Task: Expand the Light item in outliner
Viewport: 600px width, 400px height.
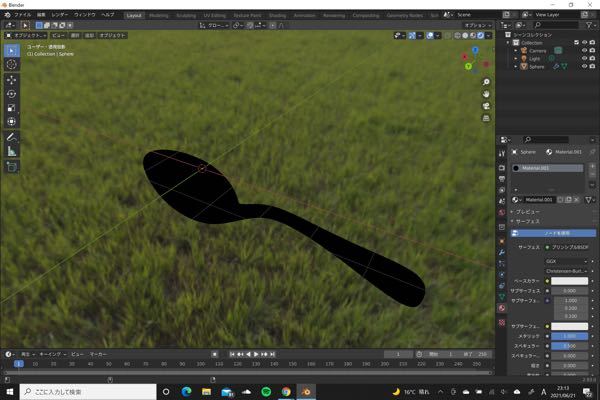Action: coord(516,59)
